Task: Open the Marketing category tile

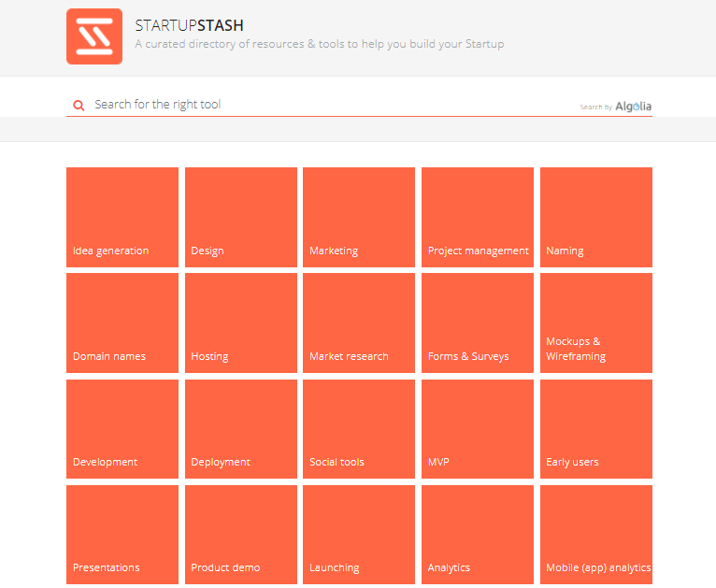Action: tap(359, 217)
